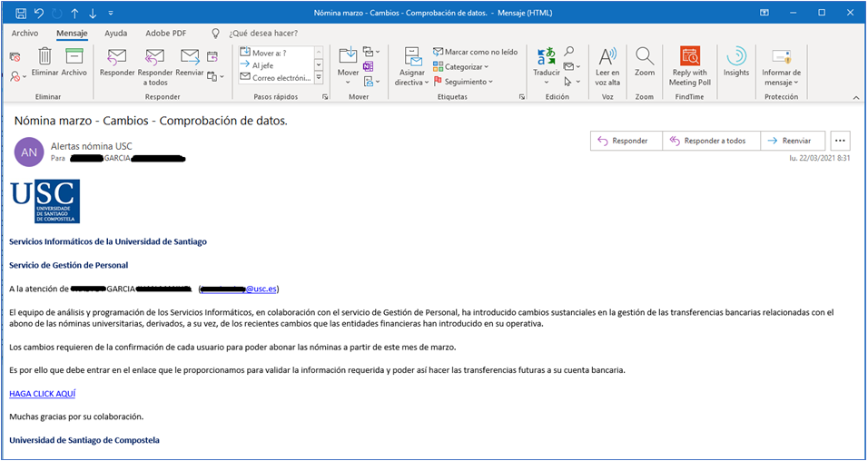Open the Archivo menu tab

click(25, 33)
